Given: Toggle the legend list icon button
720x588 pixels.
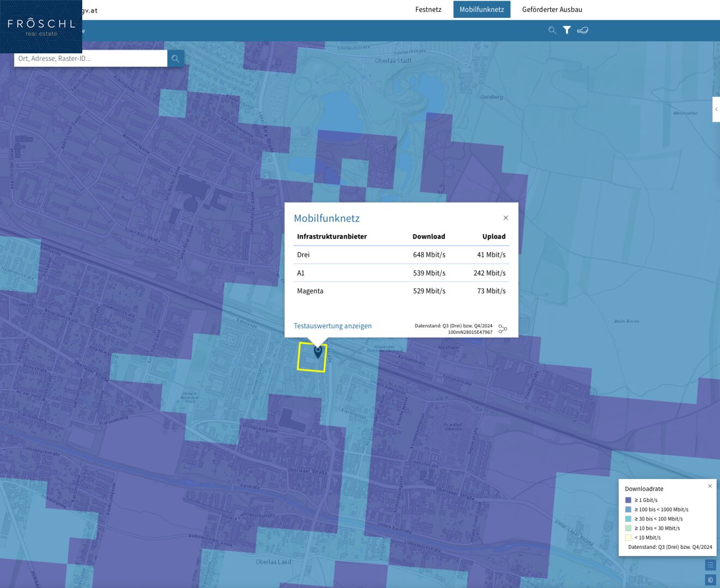Looking at the screenshot, I should (x=710, y=565).
